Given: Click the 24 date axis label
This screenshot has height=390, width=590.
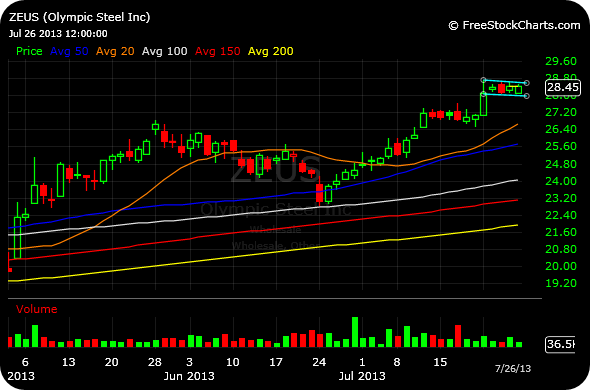Looking at the screenshot, I should click(x=319, y=362).
